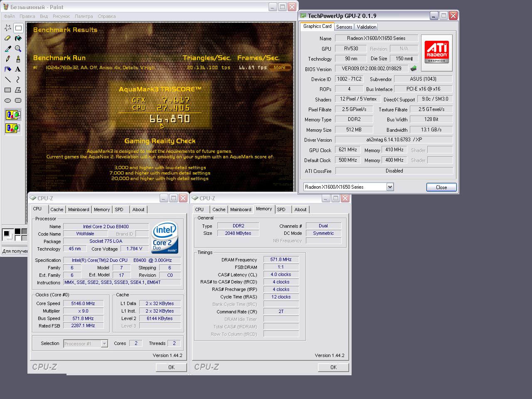The image size is (532, 399).
Task: Click the left CPU-Z window title icon
Action: [x=33, y=198]
